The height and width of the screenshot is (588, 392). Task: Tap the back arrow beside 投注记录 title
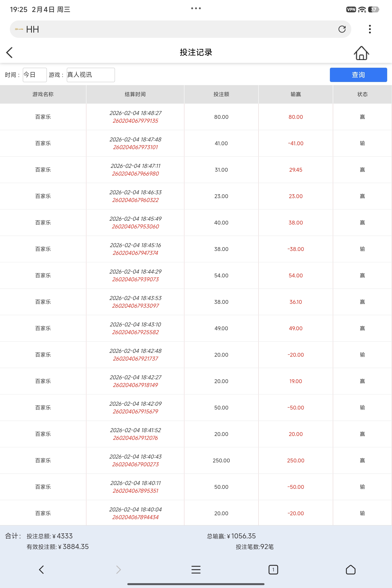coord(9,52)
